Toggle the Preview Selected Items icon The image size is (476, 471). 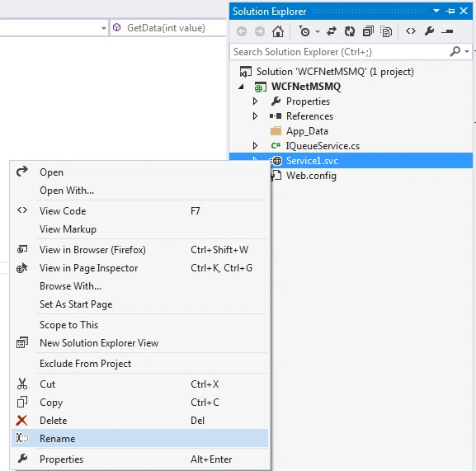click(x=447, y=31)
